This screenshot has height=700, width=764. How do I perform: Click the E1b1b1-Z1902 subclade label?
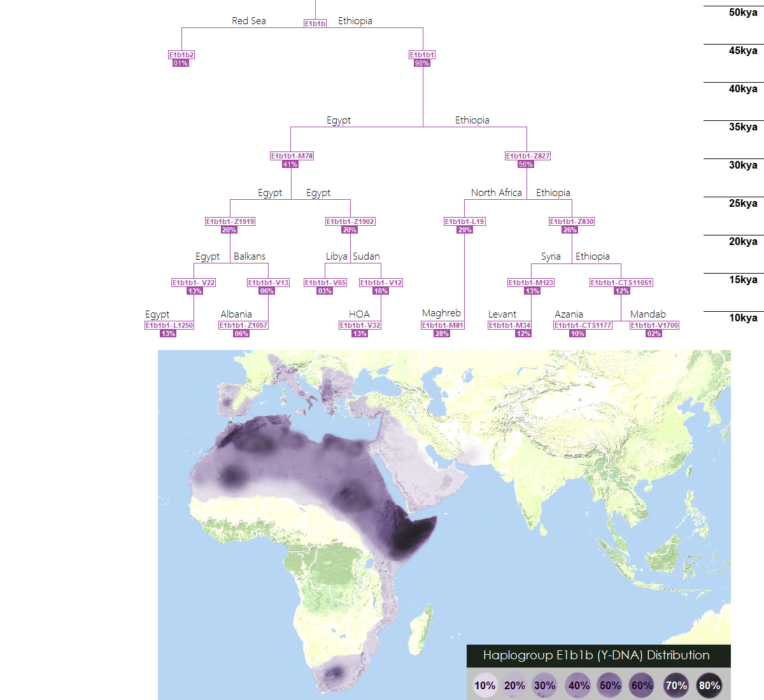click(x=350, y=221)
